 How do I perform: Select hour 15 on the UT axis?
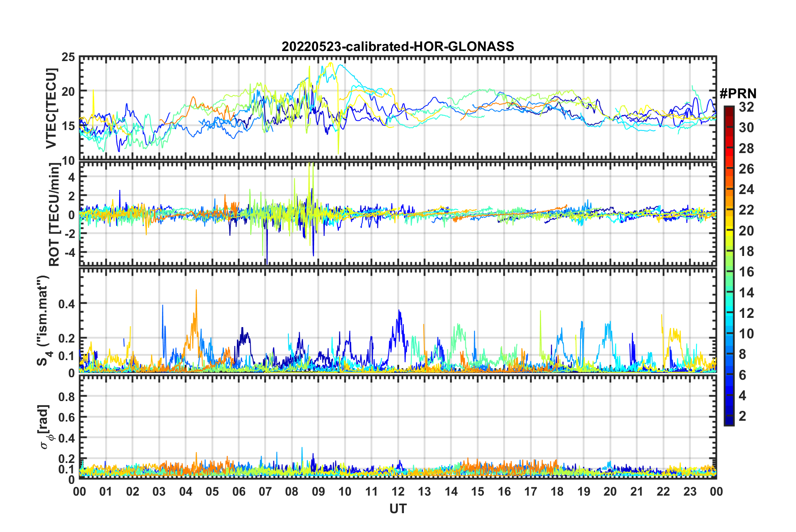tap(478, 491)
